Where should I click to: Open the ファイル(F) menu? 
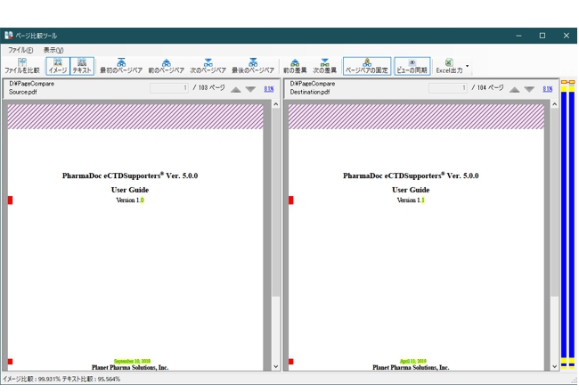point(20,50)
